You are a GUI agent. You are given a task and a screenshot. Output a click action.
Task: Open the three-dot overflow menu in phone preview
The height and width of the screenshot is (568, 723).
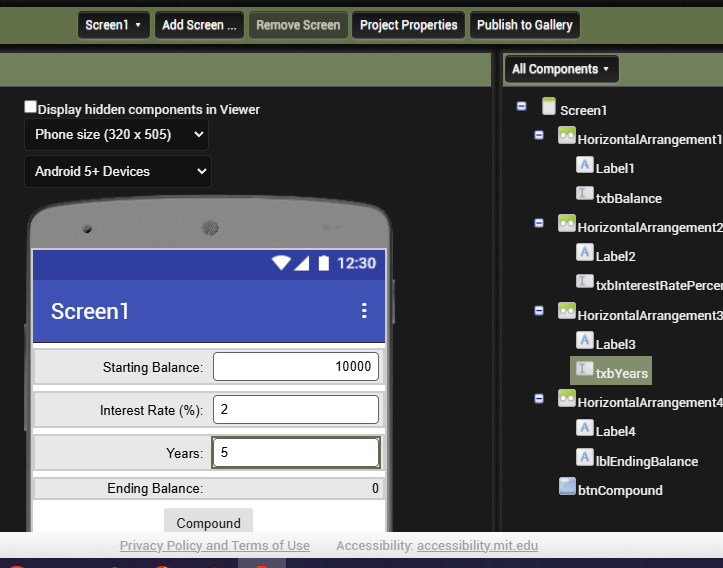[x=364, y=311]
